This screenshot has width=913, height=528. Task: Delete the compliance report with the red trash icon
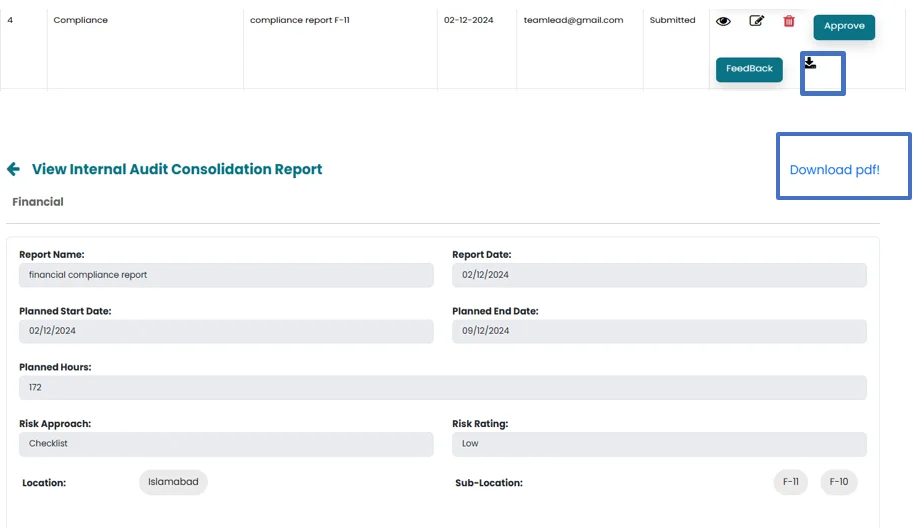[789, 21]
